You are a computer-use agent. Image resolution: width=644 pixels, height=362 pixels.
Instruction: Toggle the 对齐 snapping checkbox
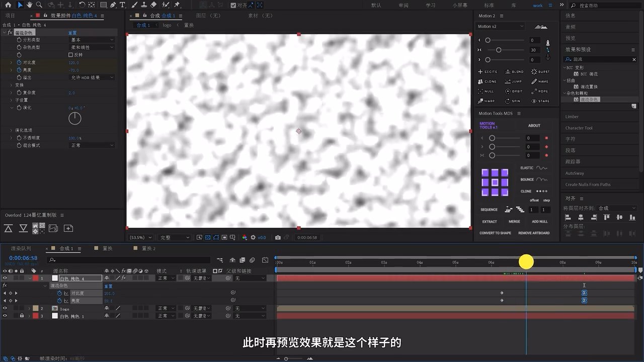click(x=233, y=6)
